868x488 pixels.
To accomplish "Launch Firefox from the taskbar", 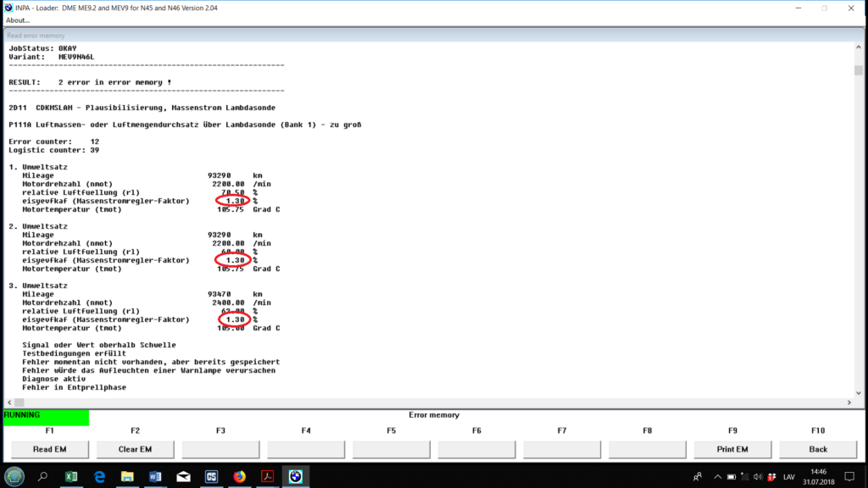I will (238, 477).
